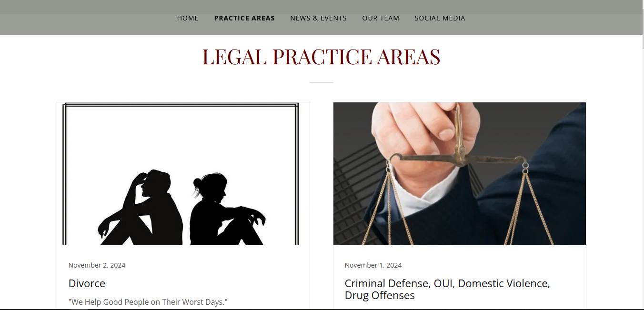Click the short divider line under heading

point(322,82)
